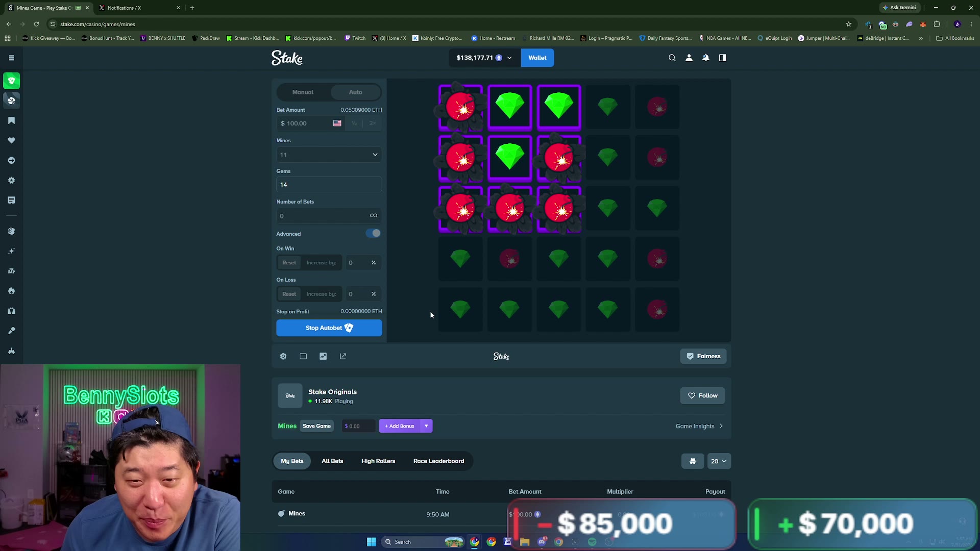Open Chrome three-dot menu
Viewport: 980px width, 551px height.
pyautogui.click(x=971, y=24)
